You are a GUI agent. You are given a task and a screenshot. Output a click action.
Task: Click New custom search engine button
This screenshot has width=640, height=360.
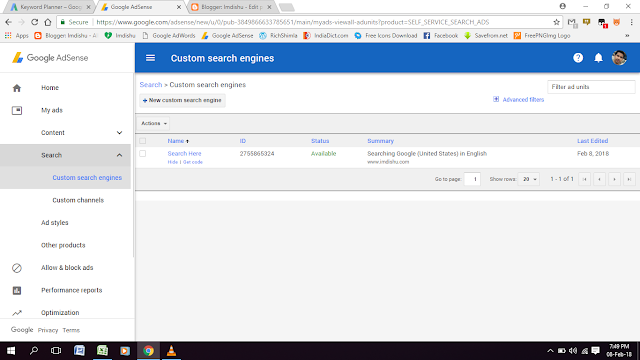pos(182,100)
